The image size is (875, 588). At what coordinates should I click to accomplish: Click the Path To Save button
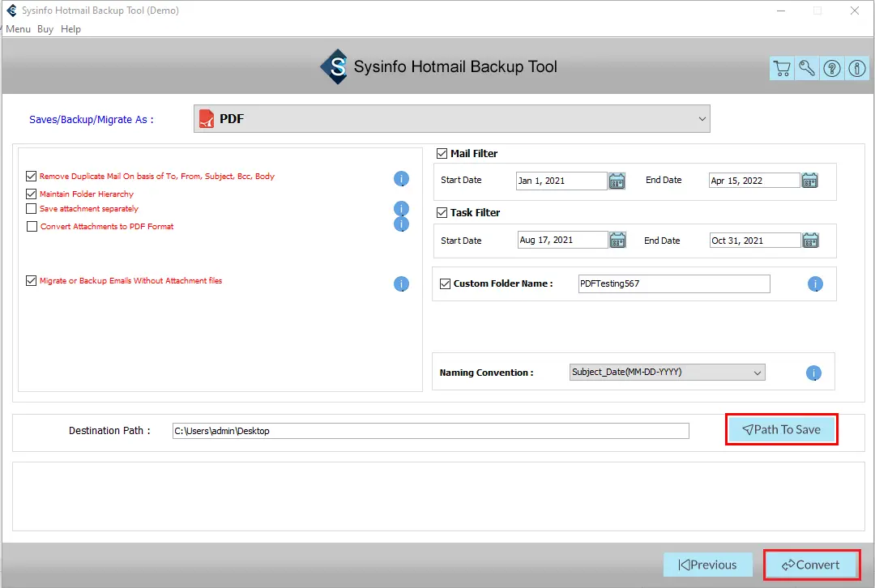pyautogui.click(x=781, y=430)
